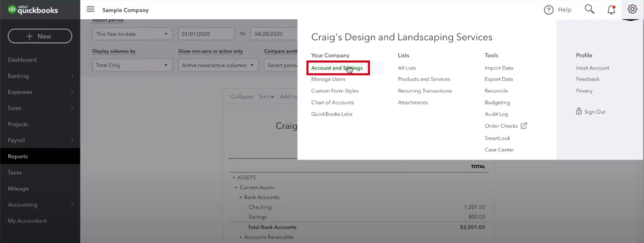This screenshot has width=644, height=243.
Task: Expand Expenses sidebar menu
Action: [40, 92]
